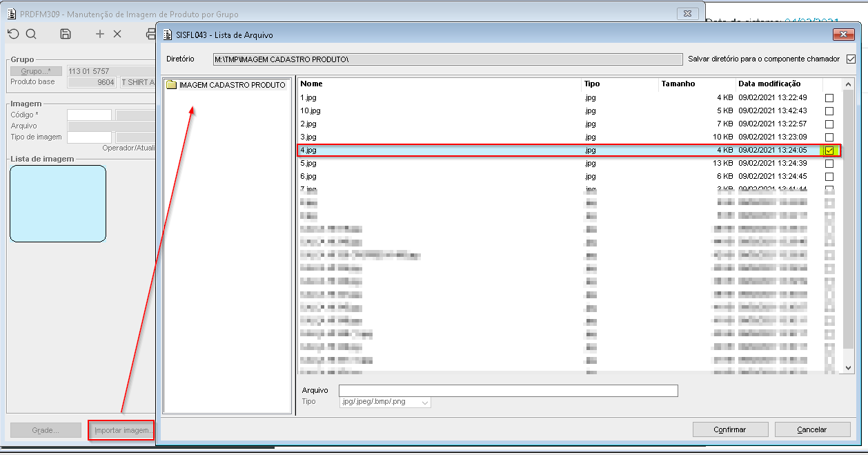The height and width of the screenshot is (455, 868).
Task: Click the refresh icon in PRDFM309 toolbar
Action: coord(13,34)
